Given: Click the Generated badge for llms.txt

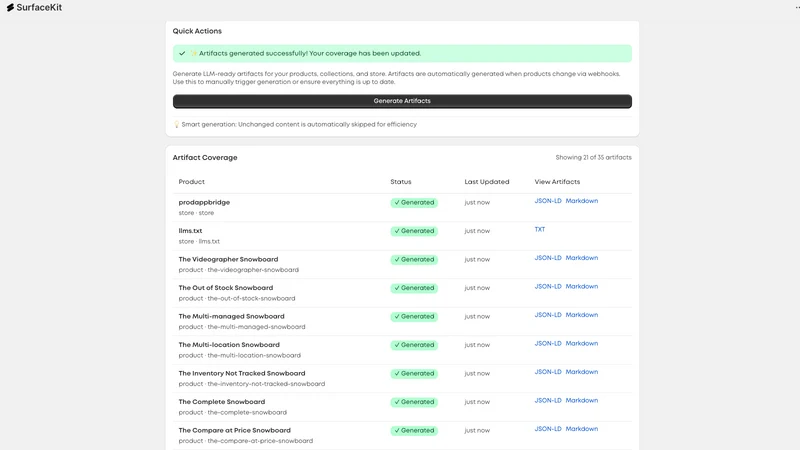Looking at the screenshot, I should point(414,231).
